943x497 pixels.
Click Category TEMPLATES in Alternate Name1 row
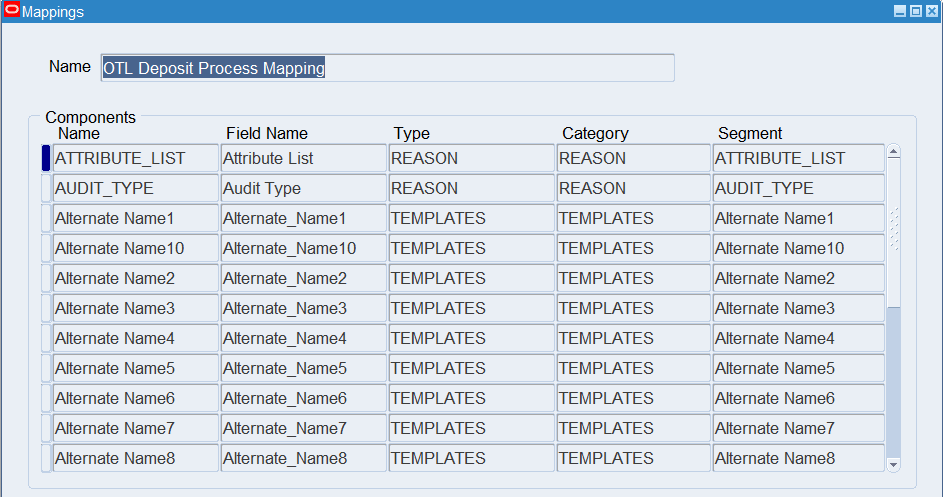634,218
